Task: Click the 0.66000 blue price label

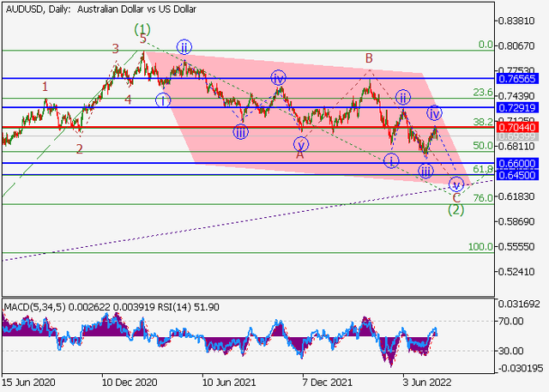Action: 521,163
